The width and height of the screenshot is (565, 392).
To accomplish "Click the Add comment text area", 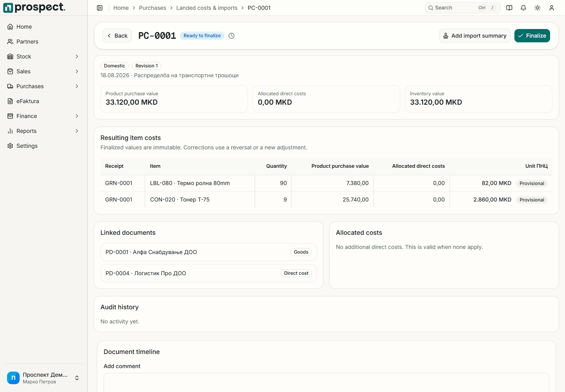I will (326, 382).
